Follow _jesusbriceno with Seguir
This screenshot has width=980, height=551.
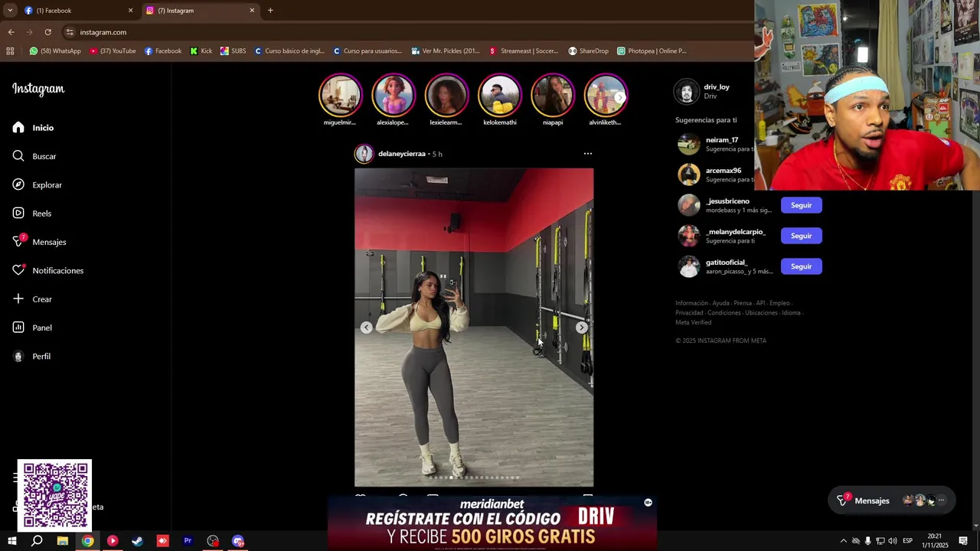[802, 205]
